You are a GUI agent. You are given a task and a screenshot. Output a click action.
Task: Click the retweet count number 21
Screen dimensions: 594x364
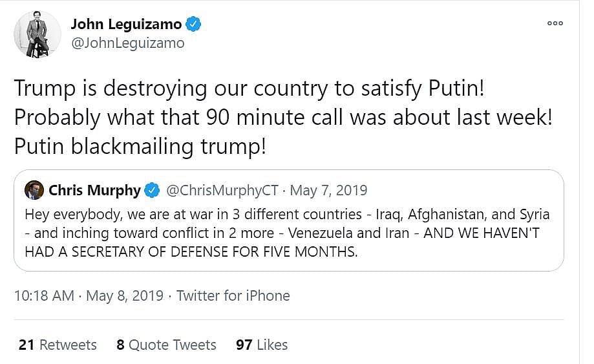[27, 345]
